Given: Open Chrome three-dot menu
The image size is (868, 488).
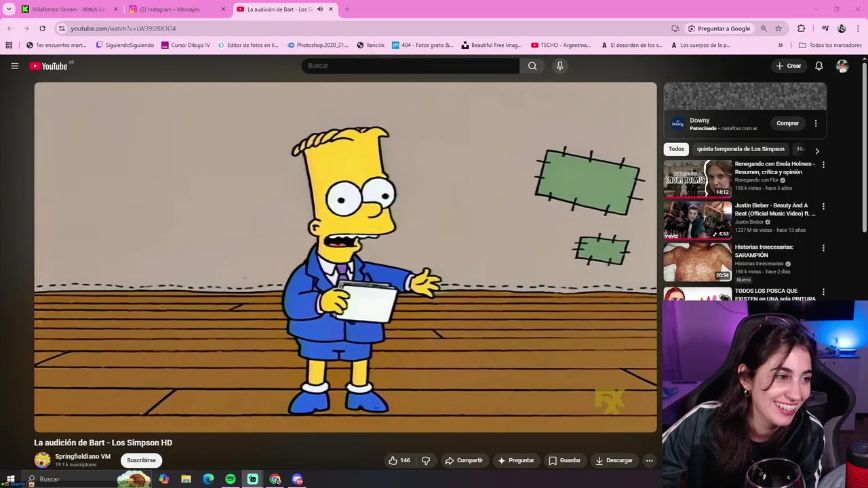Looking at the screenshot, I should (859, 28).
